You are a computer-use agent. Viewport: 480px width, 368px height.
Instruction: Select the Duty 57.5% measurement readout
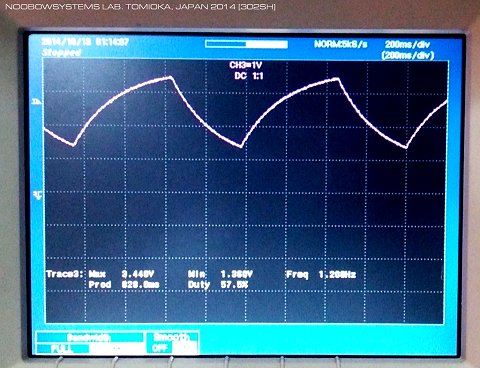tap(218, 285)
